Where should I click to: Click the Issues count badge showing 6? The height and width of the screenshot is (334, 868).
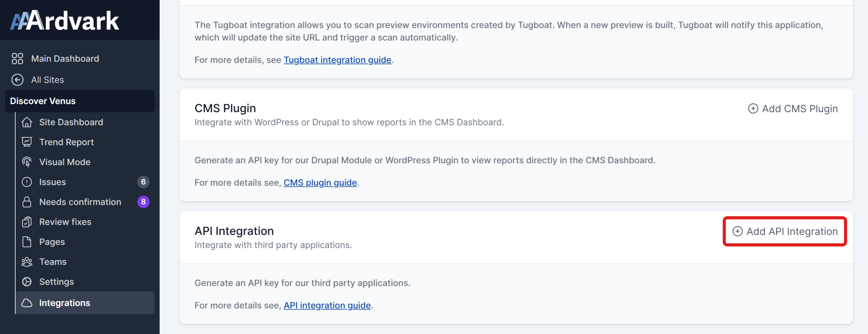[143, 182]
